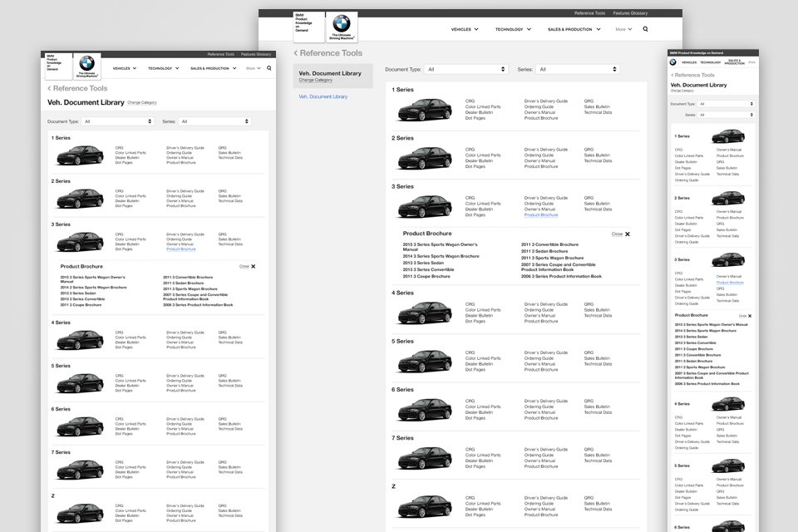This screenshot has height=532, width=798.
Task: Tap the back chevron beside Reference Tools, mobile mockup
Action: point(672,75)
